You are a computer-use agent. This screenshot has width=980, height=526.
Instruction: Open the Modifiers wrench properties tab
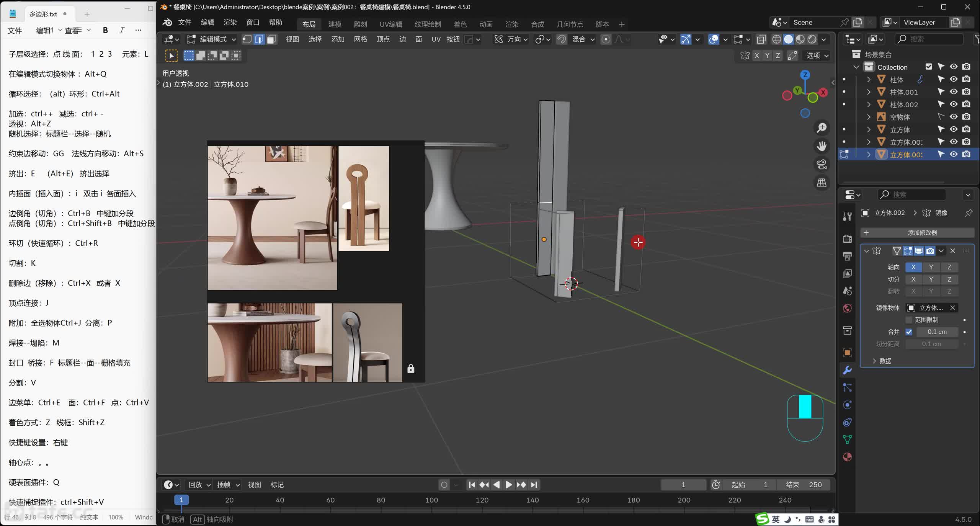click(847, 370)
